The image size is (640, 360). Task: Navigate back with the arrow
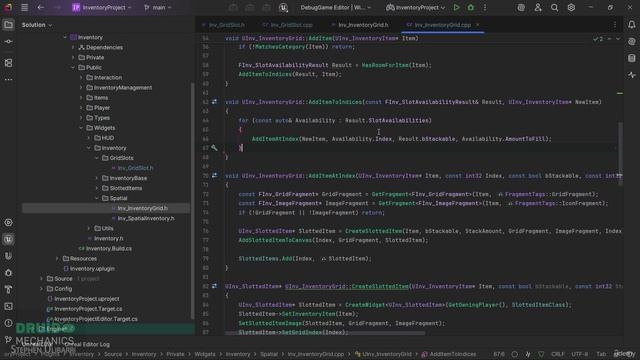click(x=41, y=7)
